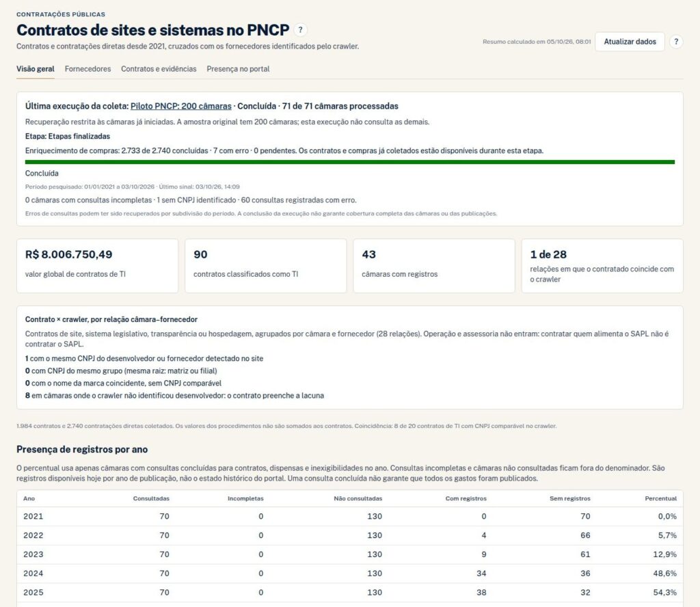700x607 pixels.
Task: Click the 43 câmaras com registros card
Action: pyautogui.click(x=434, y=266)
